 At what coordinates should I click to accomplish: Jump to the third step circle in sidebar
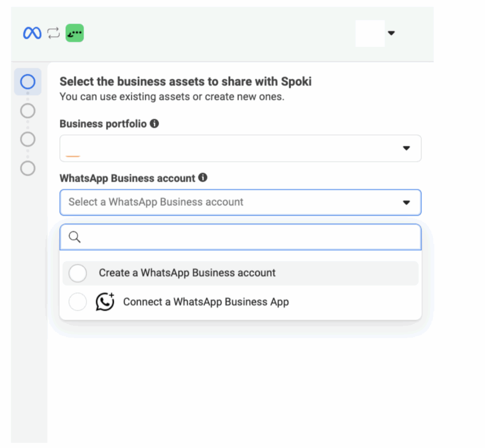[28, 139]
